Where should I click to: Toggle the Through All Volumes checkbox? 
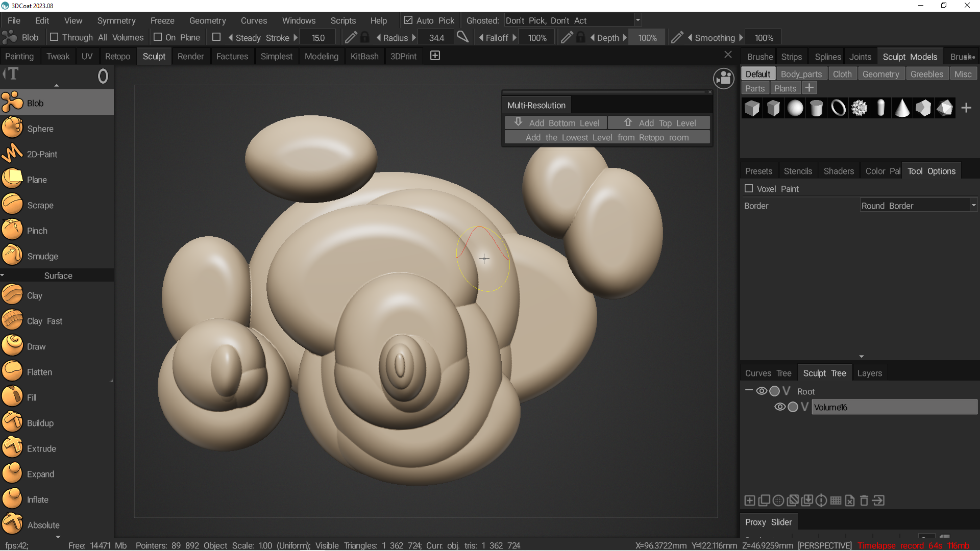click(x=54, y=37)
